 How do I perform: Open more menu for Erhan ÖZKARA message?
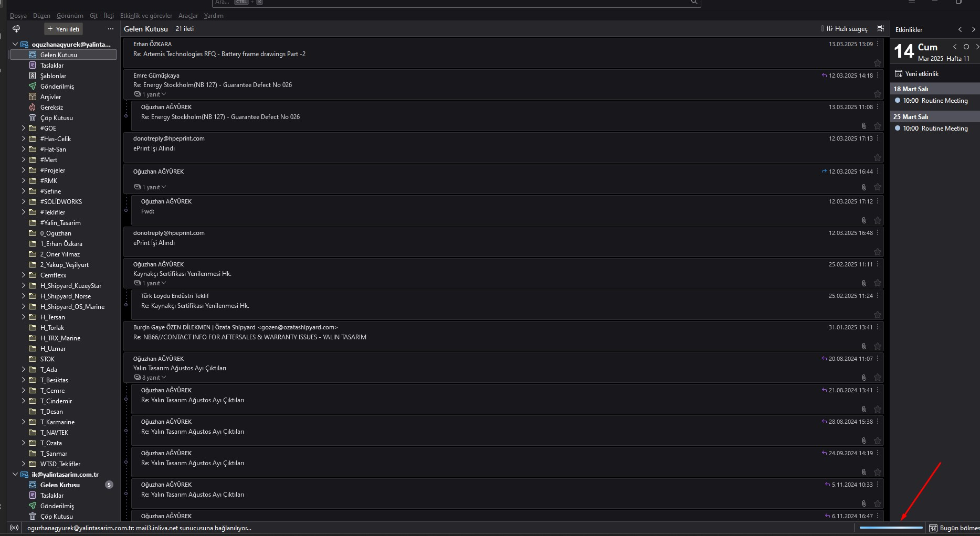(x=878, y=44)
